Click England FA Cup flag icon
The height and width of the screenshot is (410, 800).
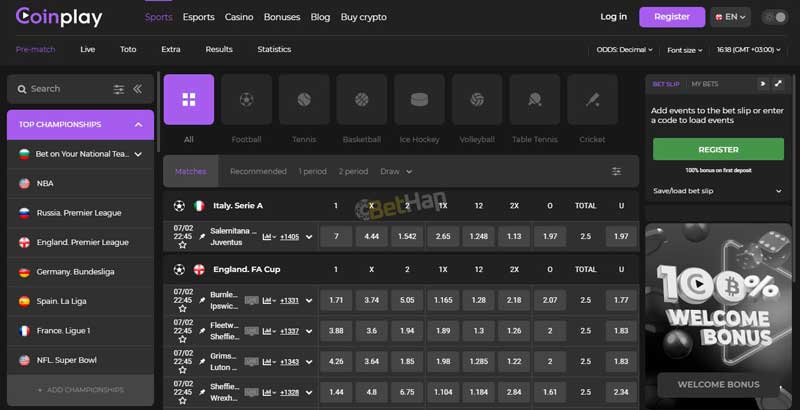point(199,269)
